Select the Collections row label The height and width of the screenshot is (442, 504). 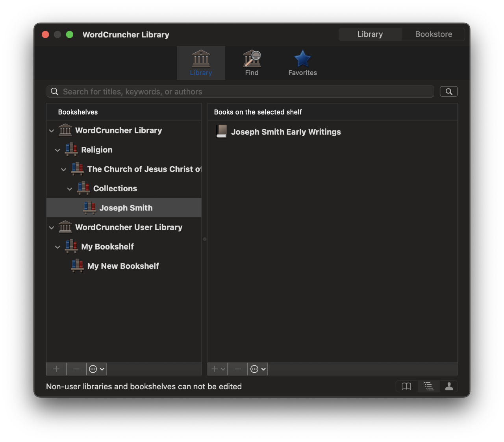[115, 189]
